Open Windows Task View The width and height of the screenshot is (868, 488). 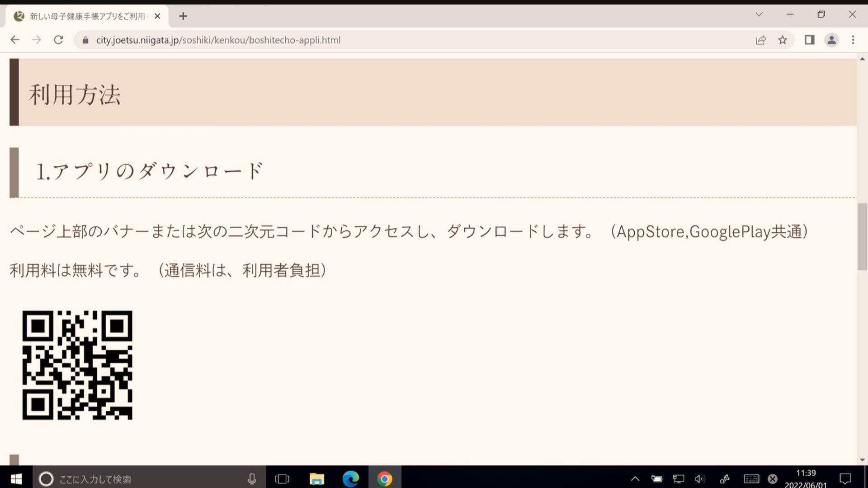[282, 479]
